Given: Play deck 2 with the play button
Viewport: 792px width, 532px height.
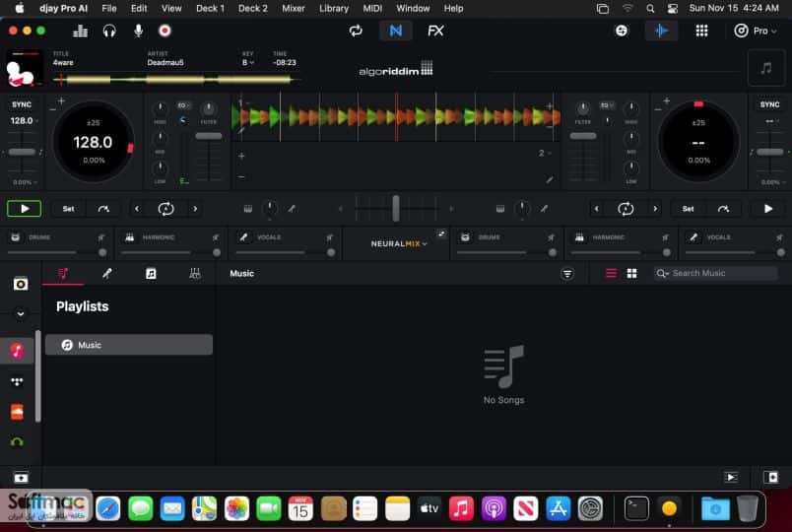Looking at the screenshot, I should pyautogui.click(x=767, y=209).
